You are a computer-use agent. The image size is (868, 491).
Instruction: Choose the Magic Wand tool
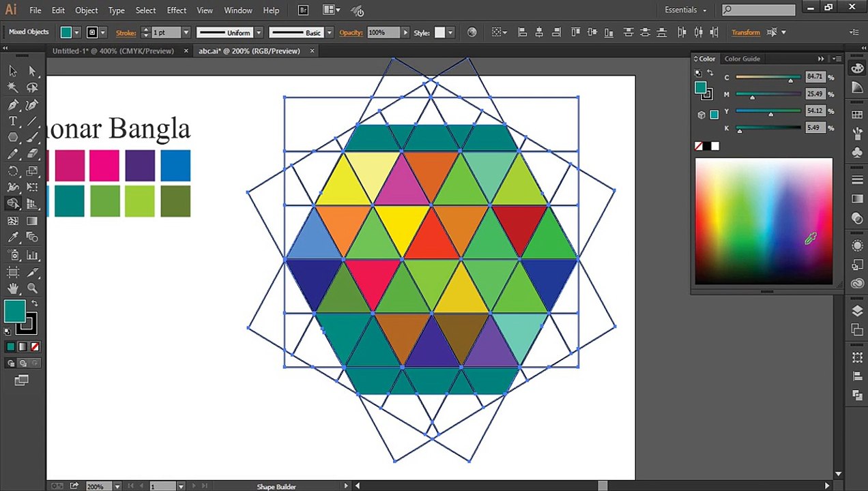(x=13, y=87)
